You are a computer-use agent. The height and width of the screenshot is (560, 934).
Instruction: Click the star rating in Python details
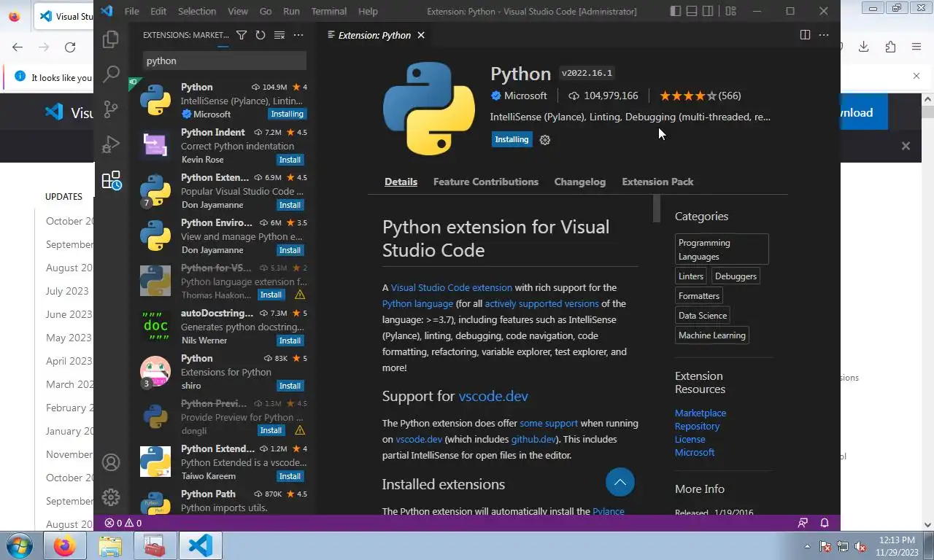pos(700,96)
